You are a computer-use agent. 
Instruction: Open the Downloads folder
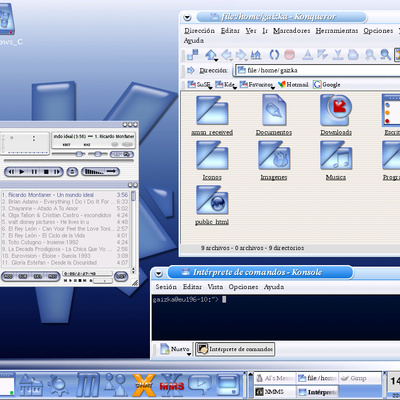(x=336, y=115)
